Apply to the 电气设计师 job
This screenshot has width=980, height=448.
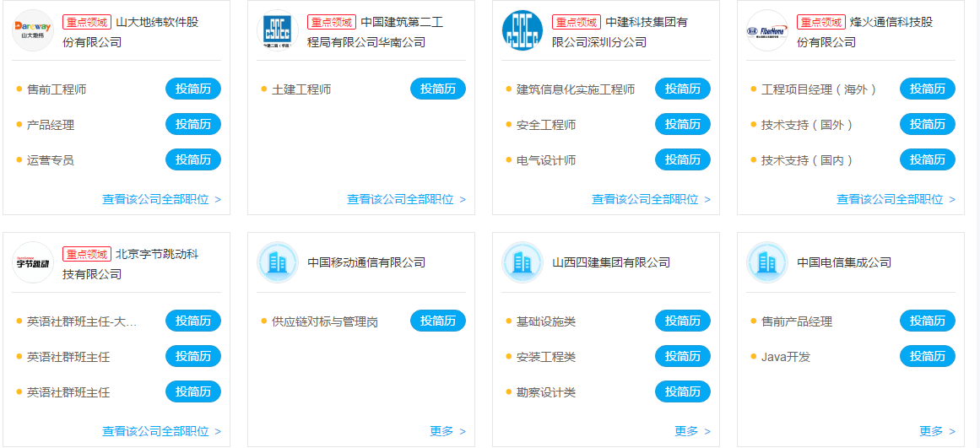[x=682, y=160]
